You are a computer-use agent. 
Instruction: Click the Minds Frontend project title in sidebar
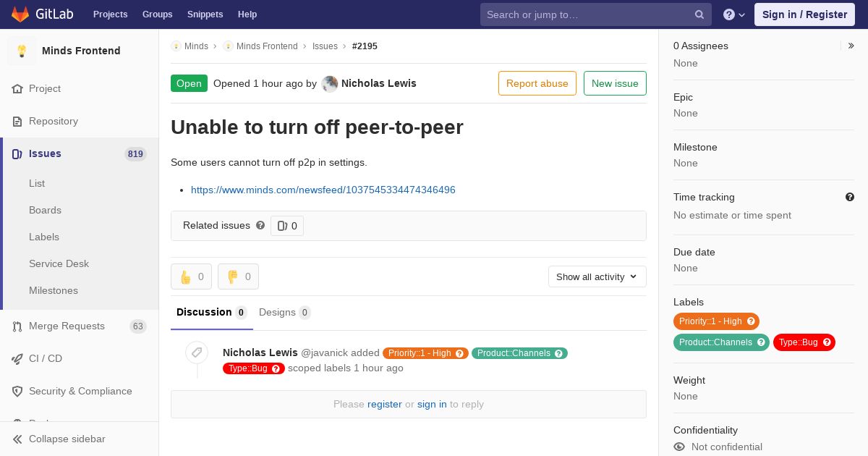tap(81, 51)
